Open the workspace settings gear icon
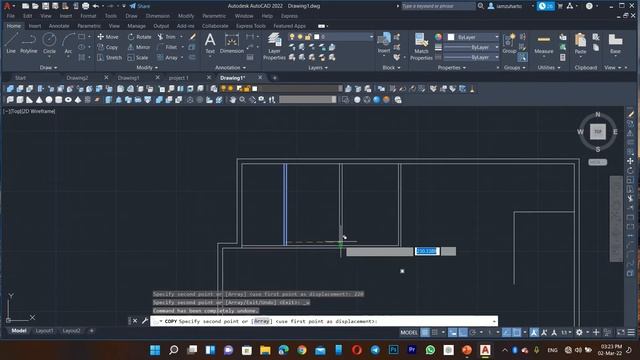Screen dimensions: 640x360 click(579, 332)
